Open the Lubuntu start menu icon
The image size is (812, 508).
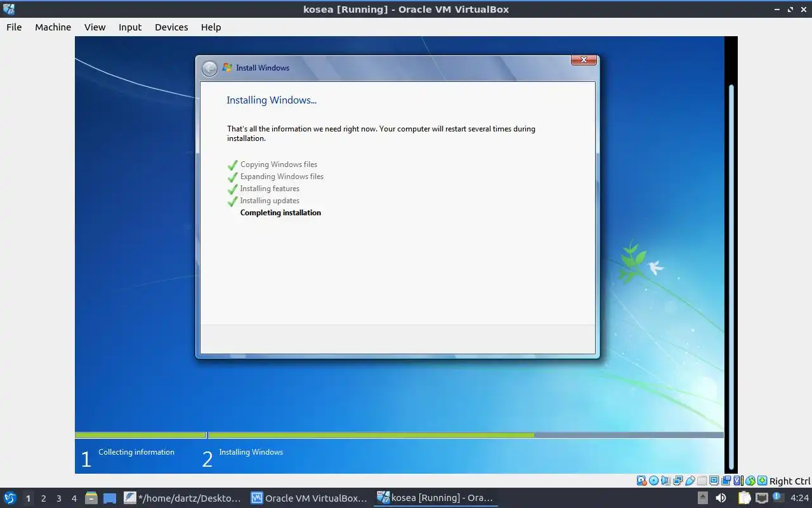[10, 498]
